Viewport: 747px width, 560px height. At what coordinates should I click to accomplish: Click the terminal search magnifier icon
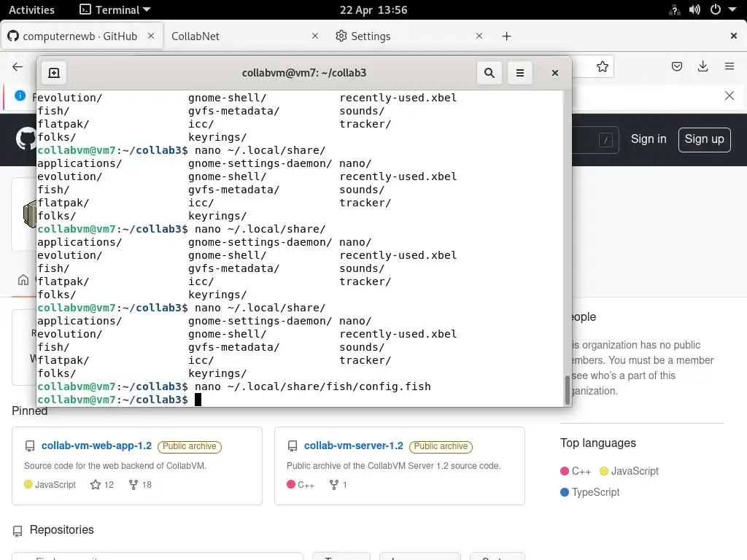tap(489, 73)
